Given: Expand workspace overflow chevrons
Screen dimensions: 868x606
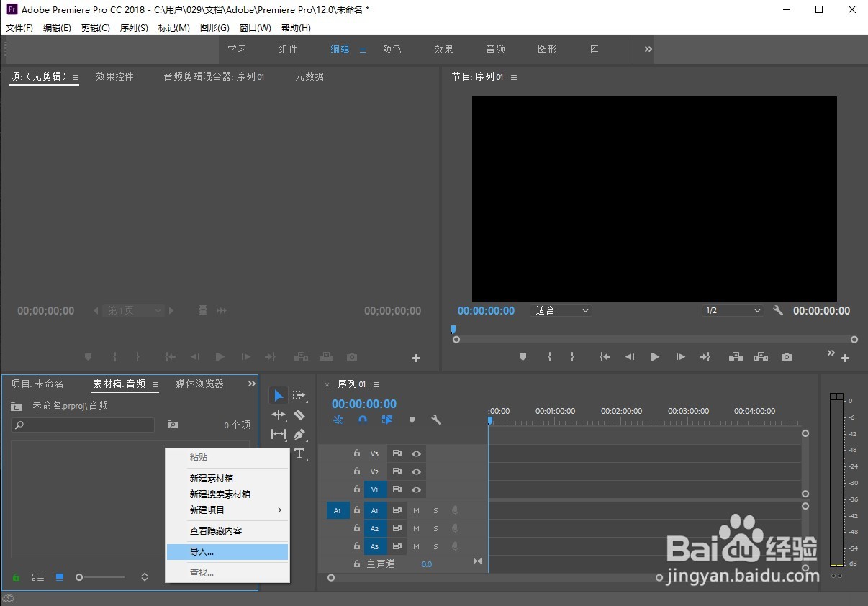Looking at the screenshot, I should coord(648,49).
